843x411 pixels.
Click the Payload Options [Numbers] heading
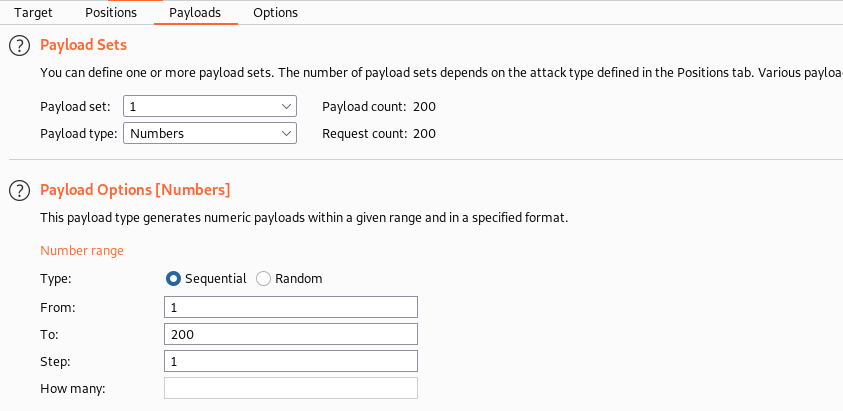coord(135,190)
